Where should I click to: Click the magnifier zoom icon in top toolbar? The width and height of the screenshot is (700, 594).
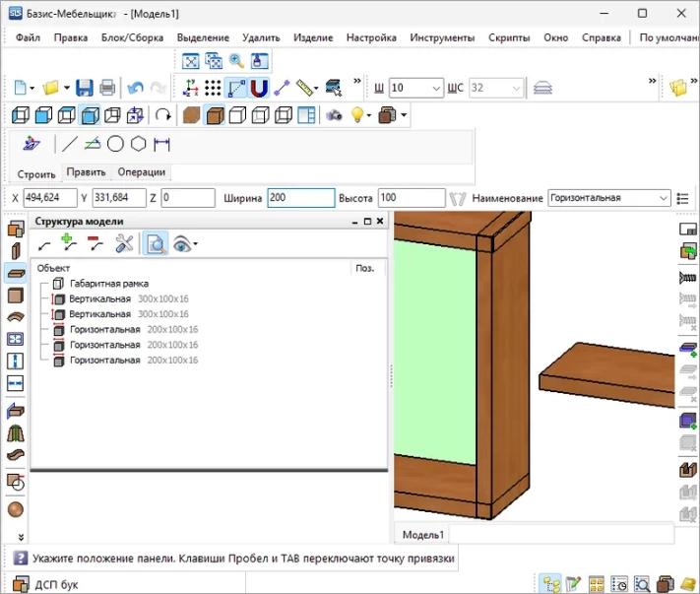[x=236, y=61]
